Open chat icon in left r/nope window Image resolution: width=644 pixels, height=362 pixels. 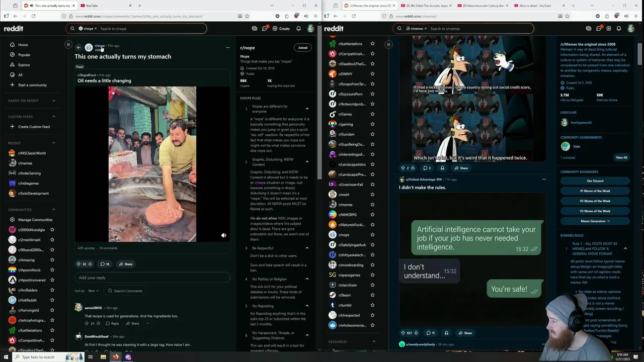click(x=265, y=29)
